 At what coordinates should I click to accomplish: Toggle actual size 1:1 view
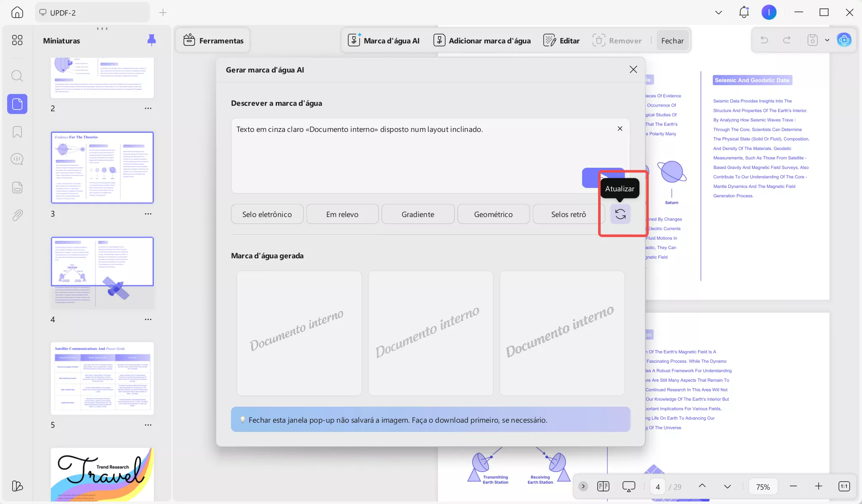pyautogui.click(x=844, y=486)
